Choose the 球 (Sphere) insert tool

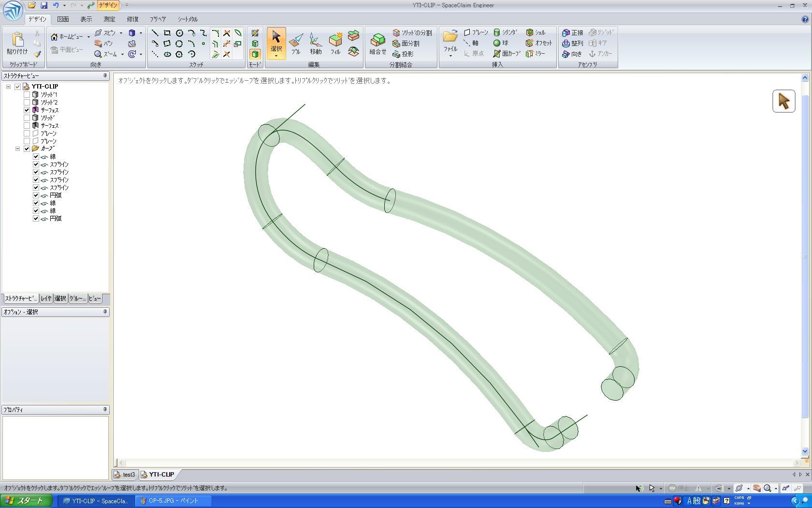501,43
